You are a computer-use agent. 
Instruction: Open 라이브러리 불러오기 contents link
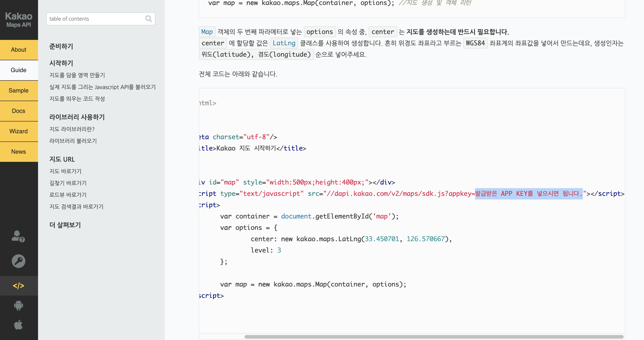tap(73, 141)
